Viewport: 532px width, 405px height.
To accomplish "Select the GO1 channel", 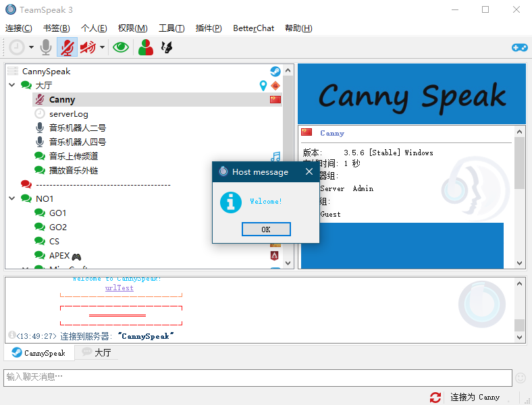I will (57, 213).
